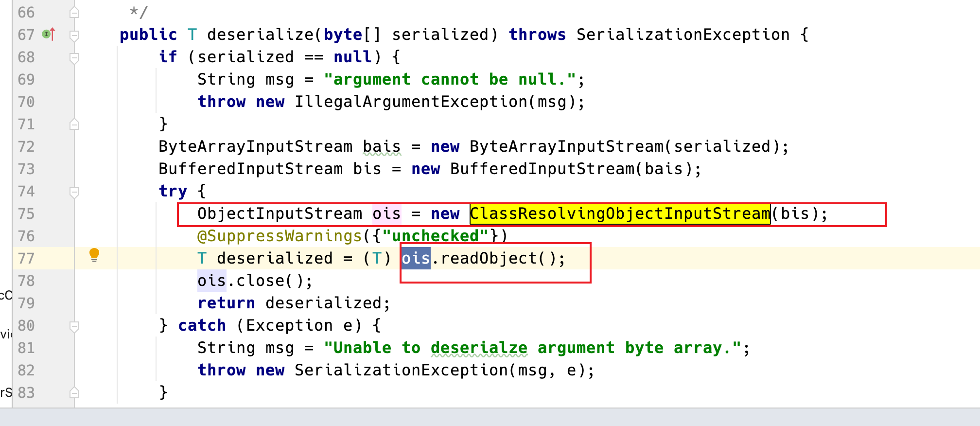Screen dimensions: 980x426
Task: Click the fold end marker on line 71
Action: 74,124
